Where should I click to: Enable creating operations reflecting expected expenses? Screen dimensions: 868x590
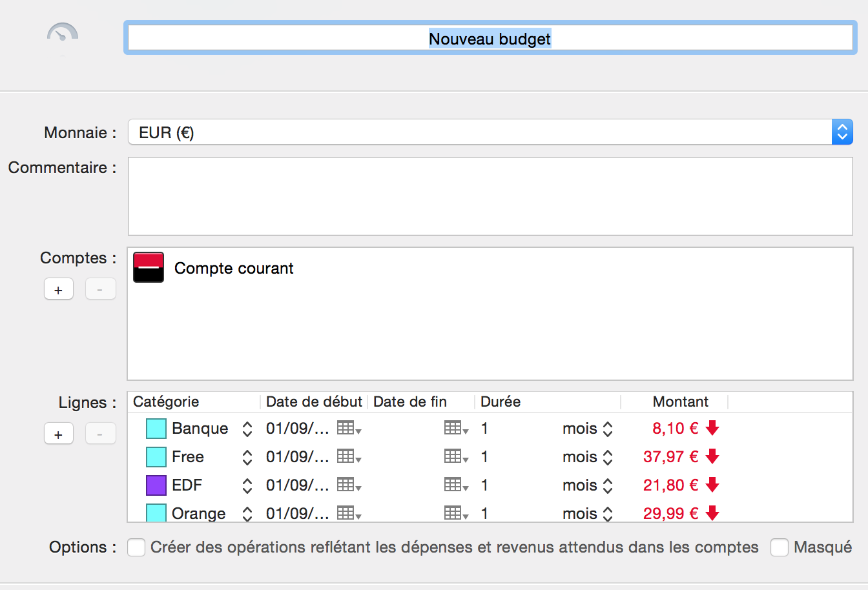tap(136, 547)
